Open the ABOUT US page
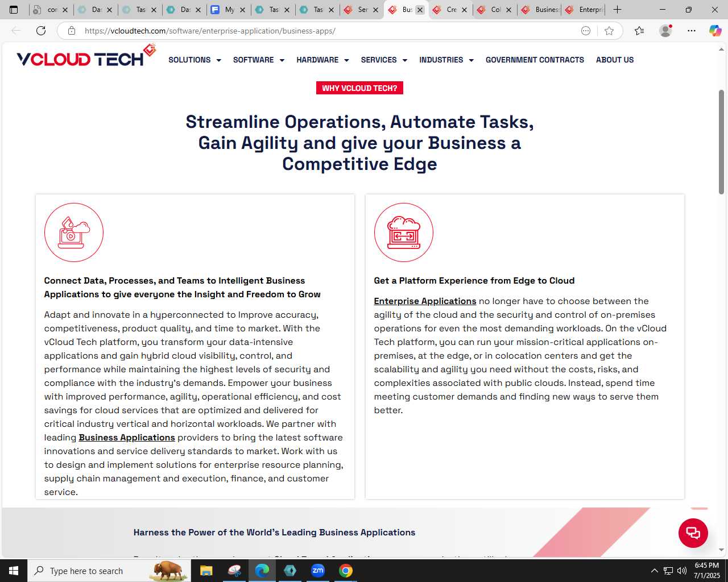The width and height of the screenshot is (728, 582). (615, 60)
